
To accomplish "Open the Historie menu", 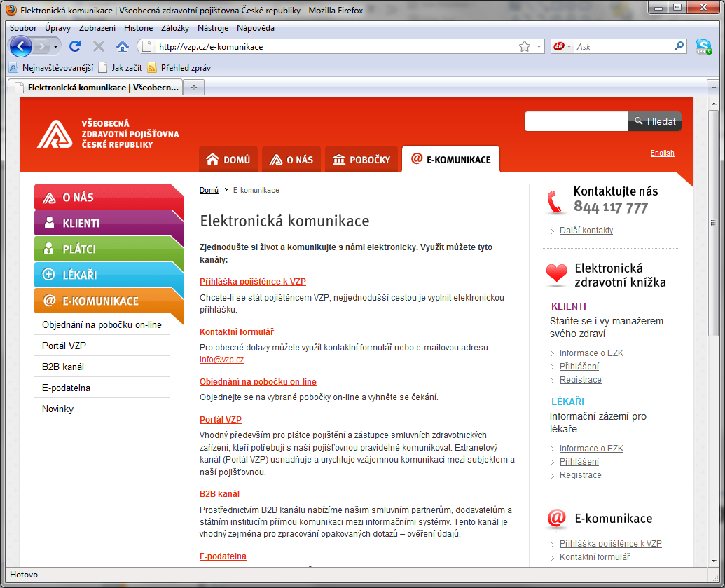I will pos(138,28).
